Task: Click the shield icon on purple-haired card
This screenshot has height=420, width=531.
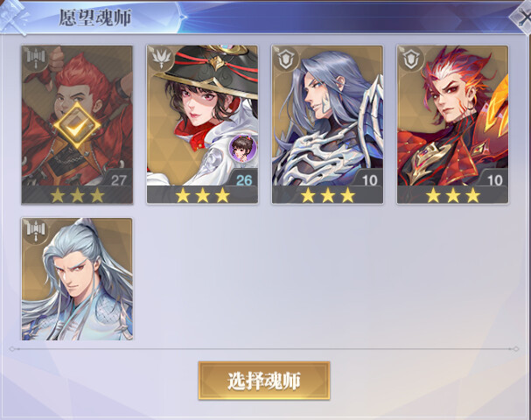Action: [286, 59]
